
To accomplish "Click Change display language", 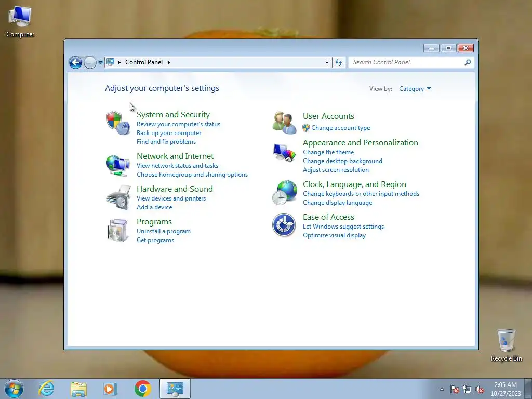I will tap(338, 203).
